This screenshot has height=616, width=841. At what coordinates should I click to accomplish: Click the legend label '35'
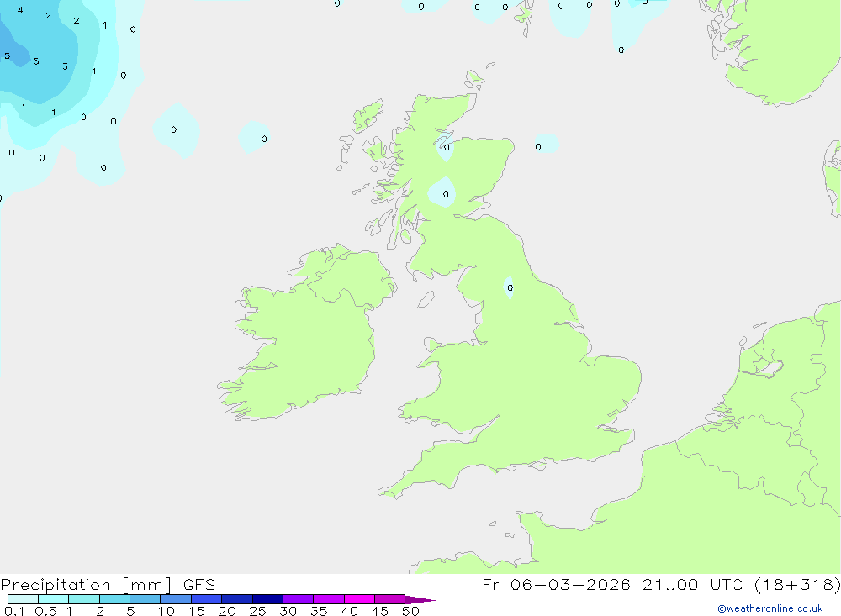pyautogui.click(x=319, y=611)
